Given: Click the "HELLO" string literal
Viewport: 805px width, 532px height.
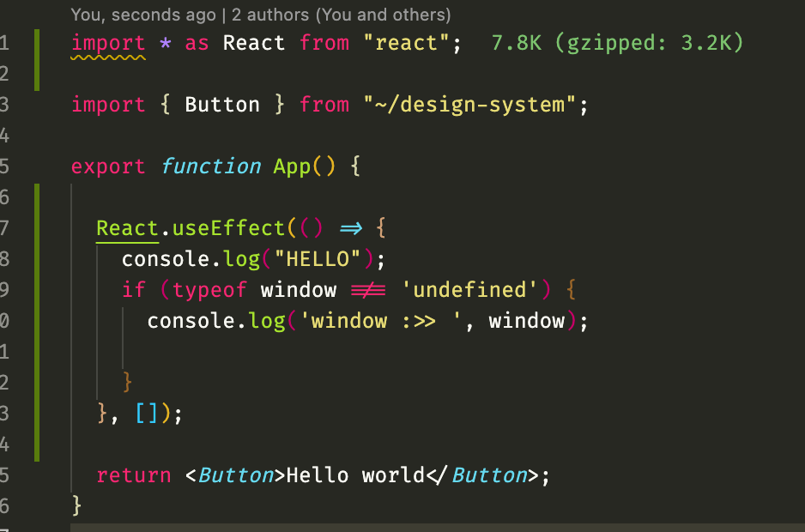Looking at the screenshot, I should pyautogui.click(x=318, y=259).
